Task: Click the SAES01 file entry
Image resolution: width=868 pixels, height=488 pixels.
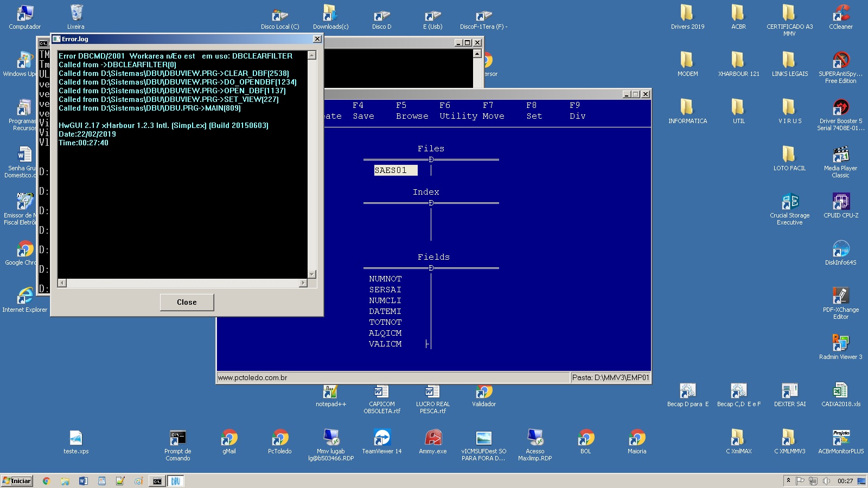Action: tap(395, 170)
